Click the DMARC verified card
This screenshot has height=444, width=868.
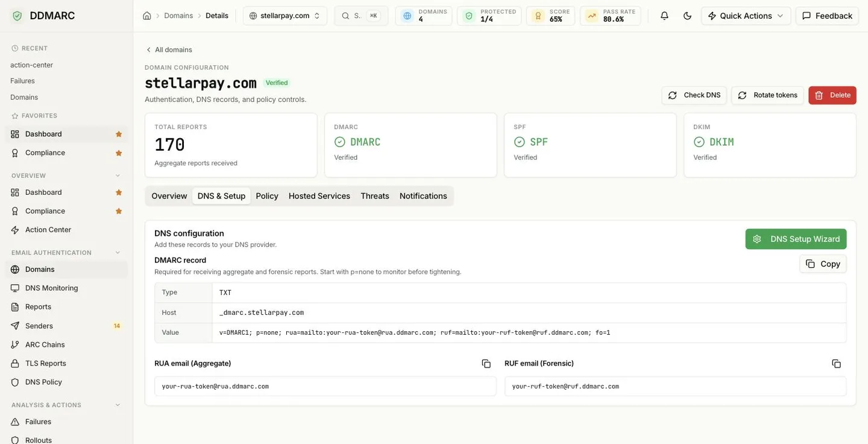pos(410,145)
